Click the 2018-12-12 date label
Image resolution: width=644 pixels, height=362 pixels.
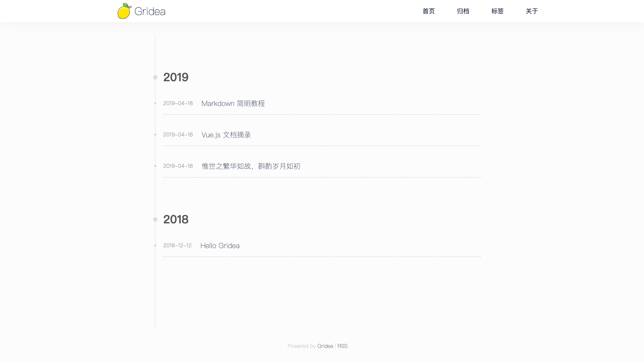177,245
